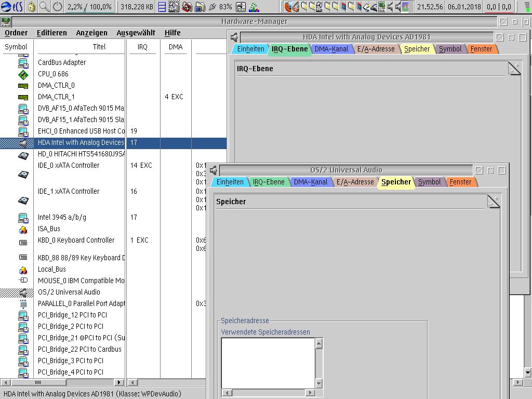The height and width of the screenshot is (399, 532).
Task: Open Fenster tab in OS/2 Universal Audio
Action: [460, 182]
